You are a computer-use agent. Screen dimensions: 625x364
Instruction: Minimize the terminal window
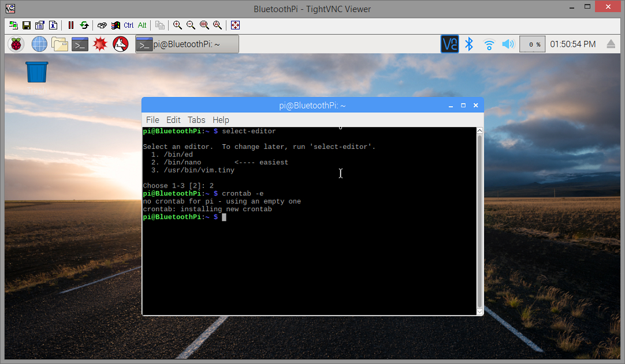451,106
